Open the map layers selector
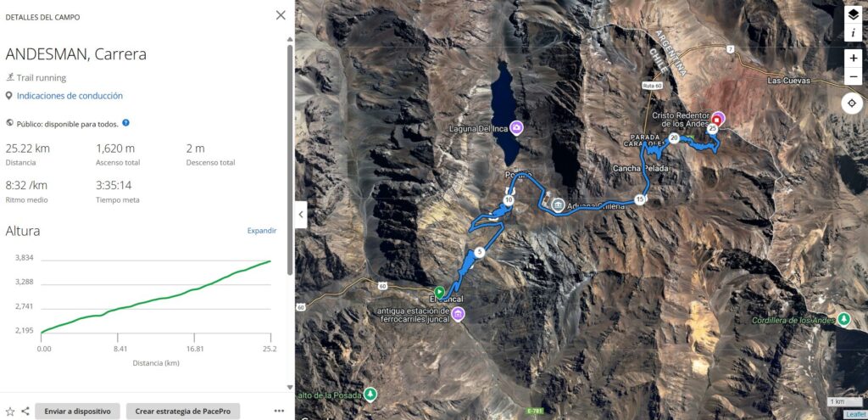Viewport: 868px width, 420px height. tap(853, 15)
